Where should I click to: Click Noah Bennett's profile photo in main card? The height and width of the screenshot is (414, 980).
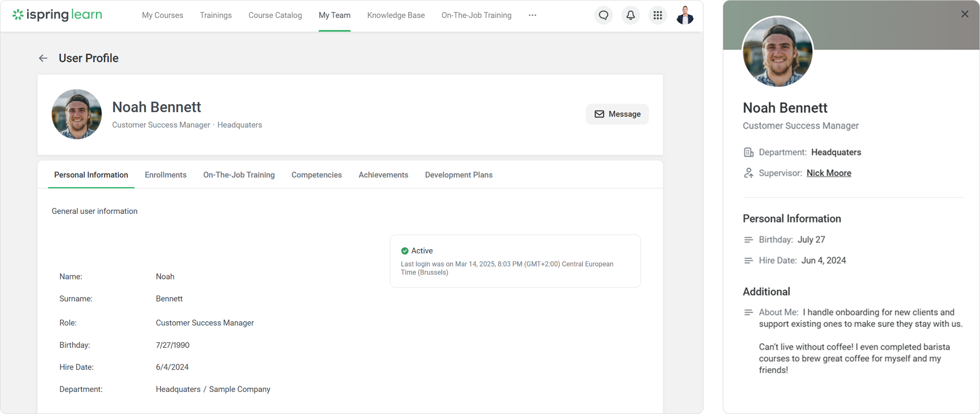click(x=77, y=114)
